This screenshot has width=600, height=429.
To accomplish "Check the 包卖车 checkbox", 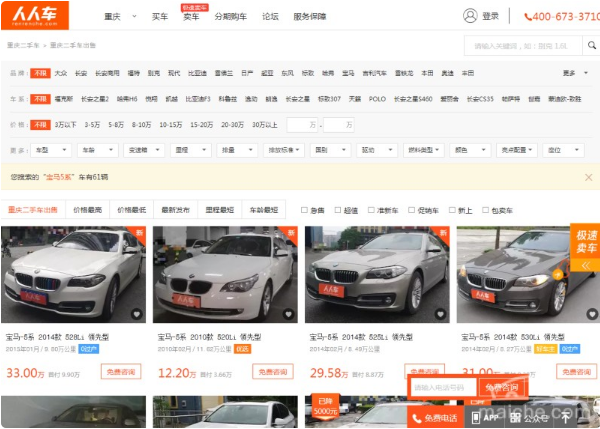I will 485,210.
